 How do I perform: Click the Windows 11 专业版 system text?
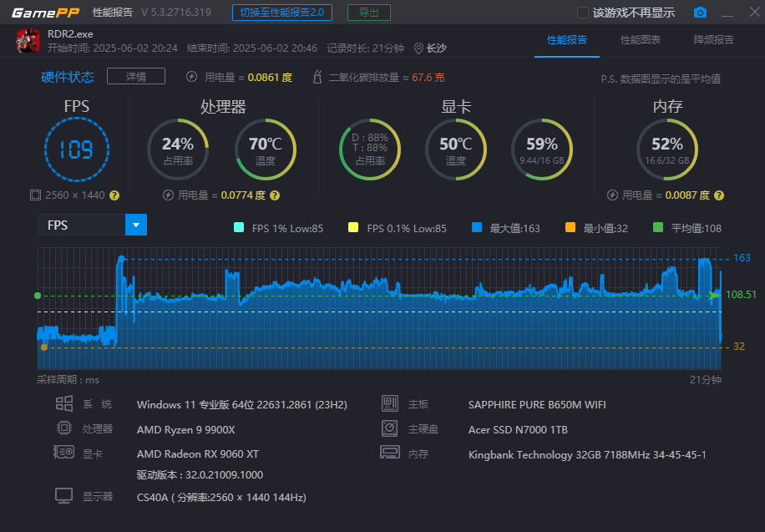242,405
